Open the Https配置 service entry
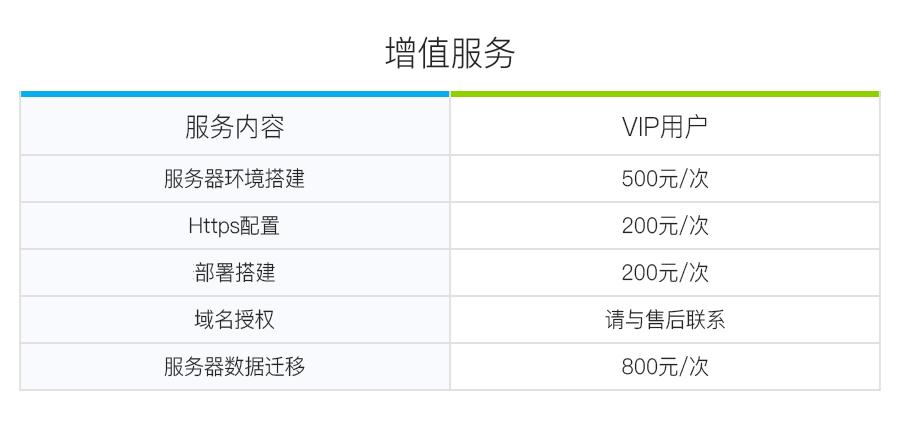This screenshot has width=900, height=442. pyautogui.click(x=235, y=226)
